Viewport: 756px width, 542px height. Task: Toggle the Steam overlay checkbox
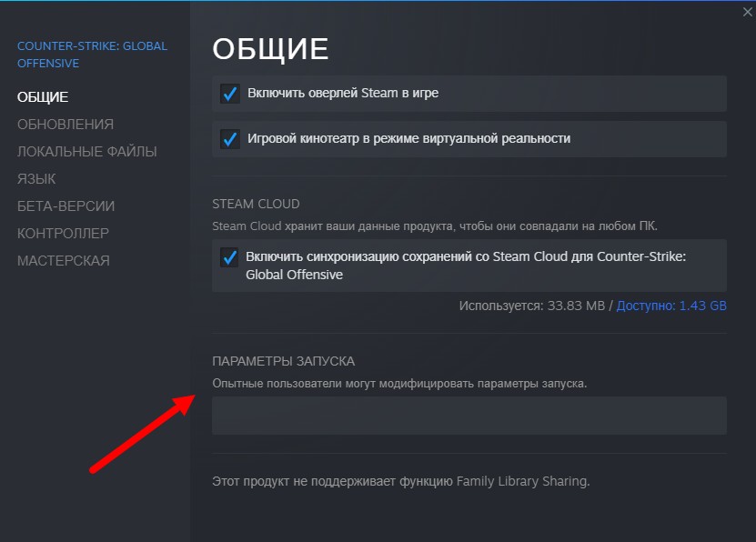pos(230,94)
